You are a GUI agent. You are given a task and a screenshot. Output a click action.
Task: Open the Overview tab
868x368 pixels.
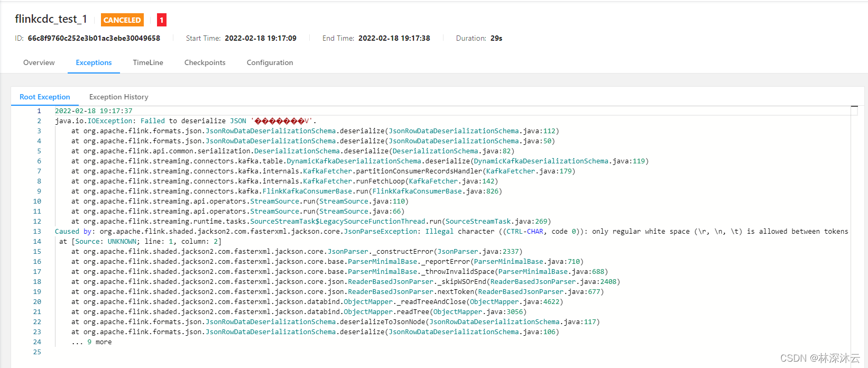pyautogui.click(x=39, y=62)
